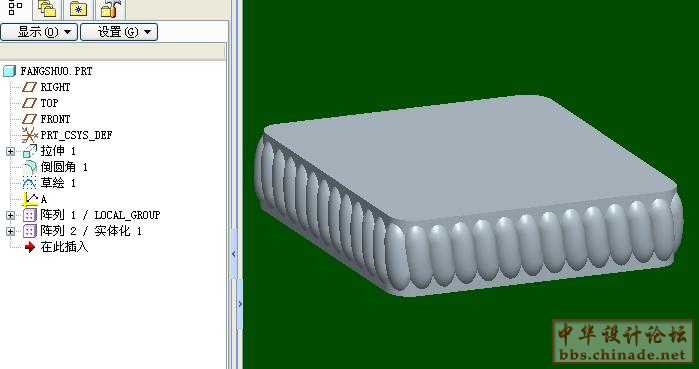Select the RIGHT datum plane icon

29,87
